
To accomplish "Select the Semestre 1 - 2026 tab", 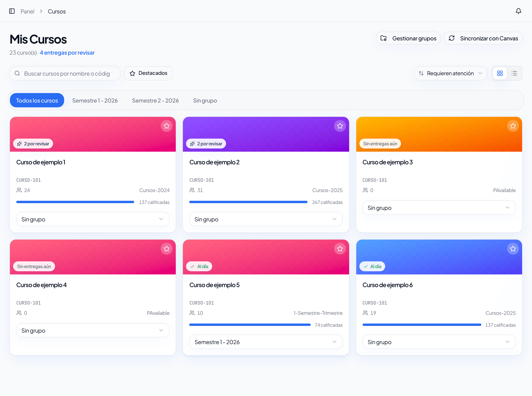I will [95, 100].
